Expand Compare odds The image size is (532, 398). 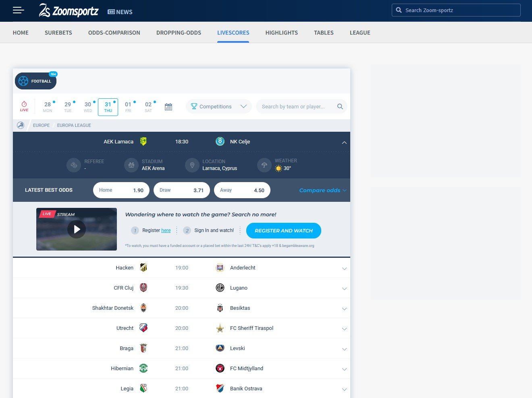(x=323, y=190)
